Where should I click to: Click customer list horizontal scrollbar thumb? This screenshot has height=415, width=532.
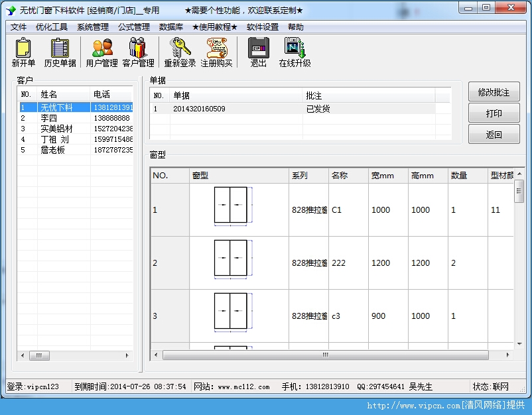39,355
